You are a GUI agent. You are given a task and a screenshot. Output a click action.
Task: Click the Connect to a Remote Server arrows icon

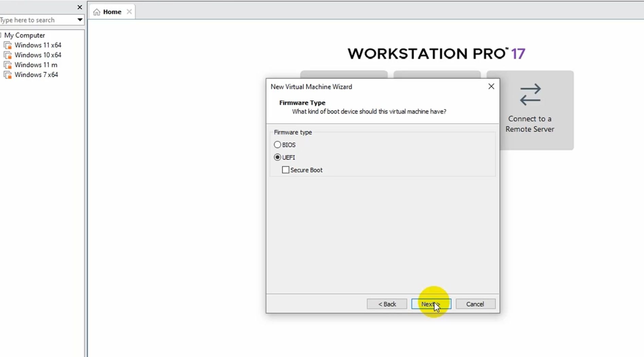(530, 95)
